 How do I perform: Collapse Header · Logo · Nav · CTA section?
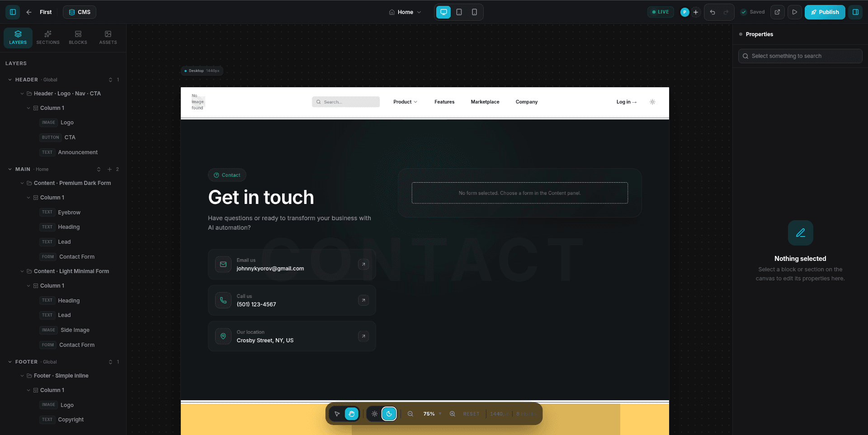point(22,94)
